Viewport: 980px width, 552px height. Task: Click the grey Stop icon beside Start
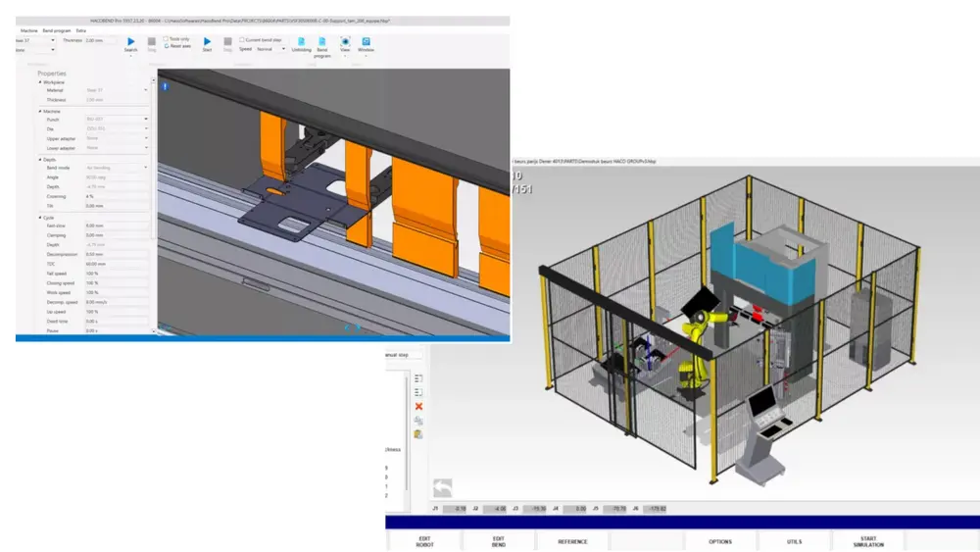tap(227, 41)
